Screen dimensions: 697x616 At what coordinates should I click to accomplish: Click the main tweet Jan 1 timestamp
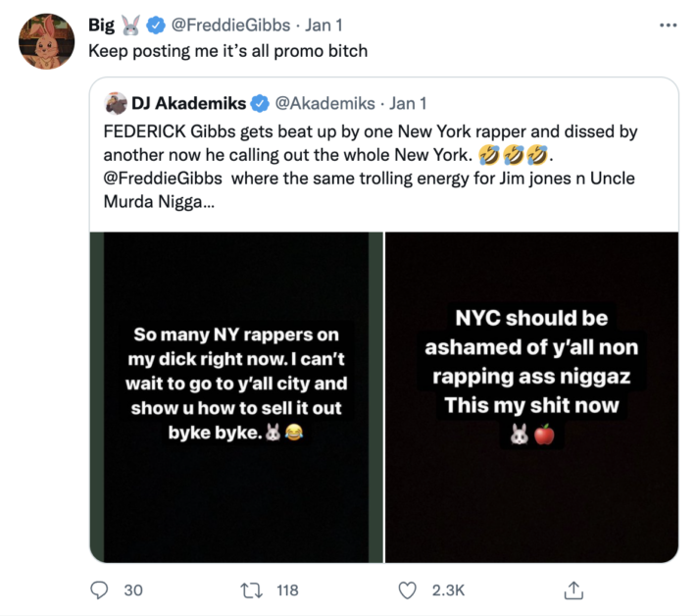point(324,25)
